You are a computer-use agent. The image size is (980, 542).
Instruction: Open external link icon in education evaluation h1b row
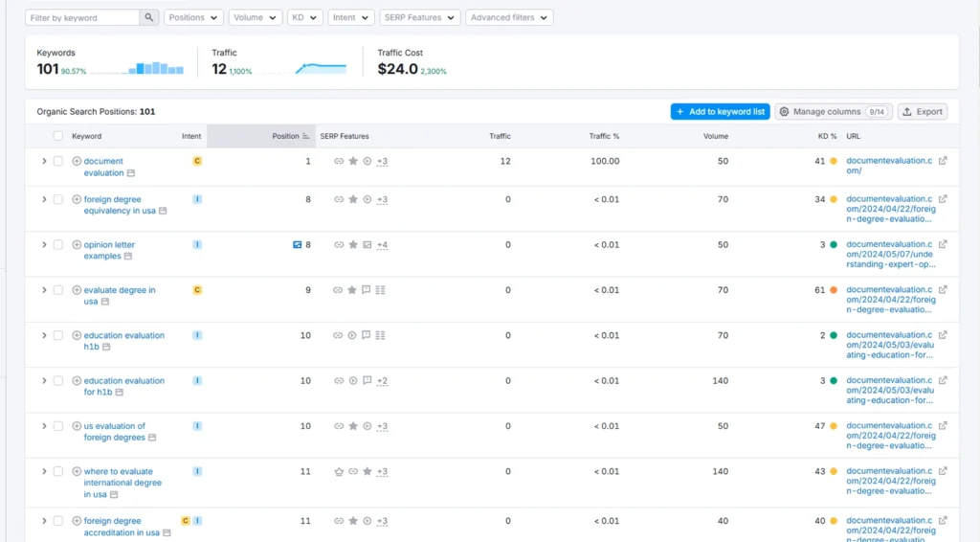tap(943, 334)
